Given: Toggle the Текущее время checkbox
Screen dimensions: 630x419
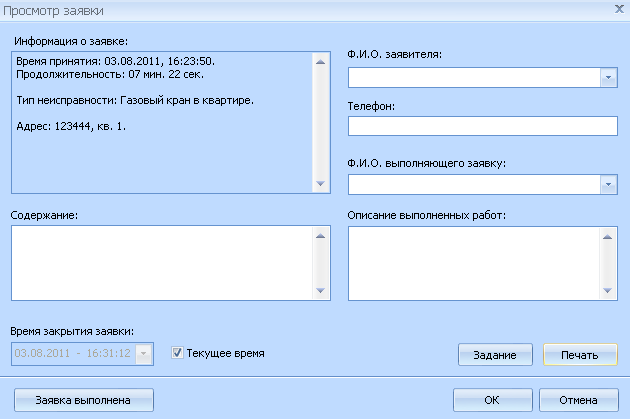Looking at the screenshot, I should click(178, 353).
